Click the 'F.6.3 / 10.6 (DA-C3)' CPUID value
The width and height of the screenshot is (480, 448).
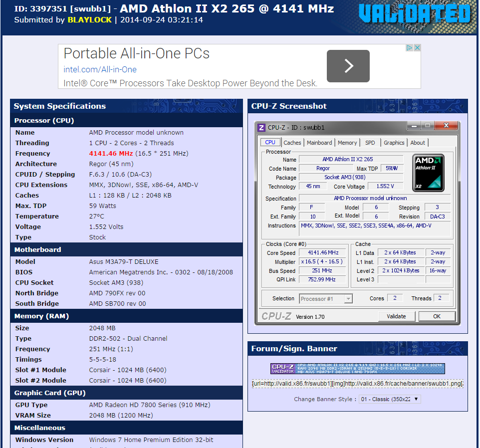click(x=120, y=175)
